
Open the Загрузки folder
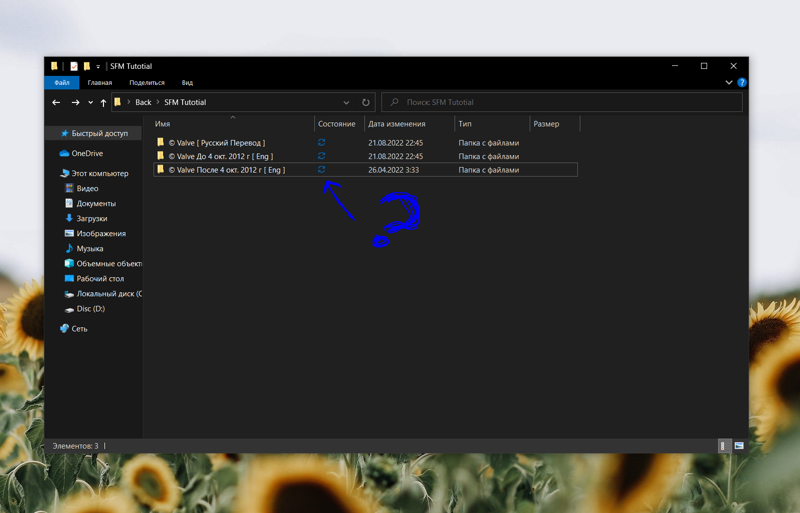[x=86, y=218]
